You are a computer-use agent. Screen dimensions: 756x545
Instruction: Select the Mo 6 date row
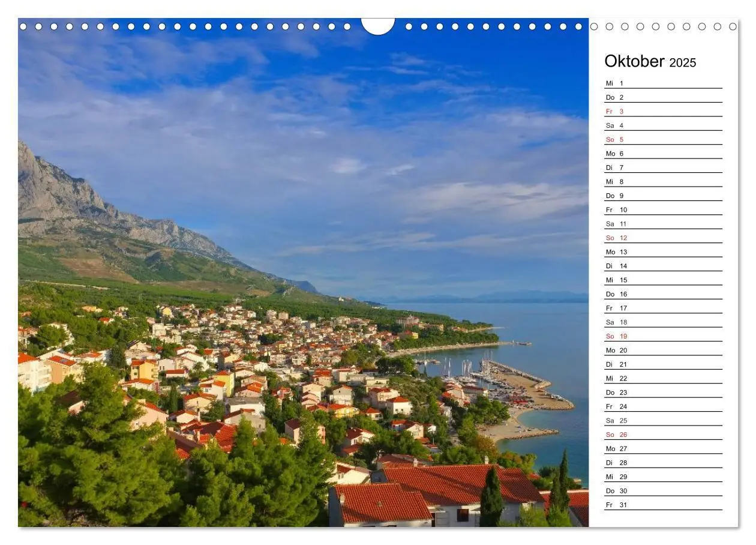663,153
